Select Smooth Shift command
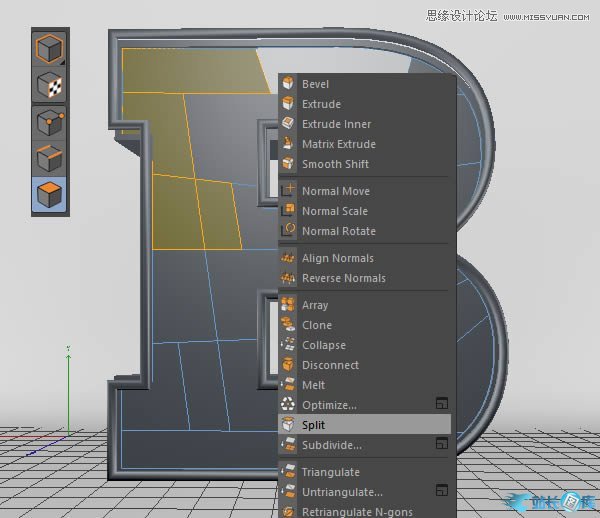600x518 pixels. click(x=335, y=164)
